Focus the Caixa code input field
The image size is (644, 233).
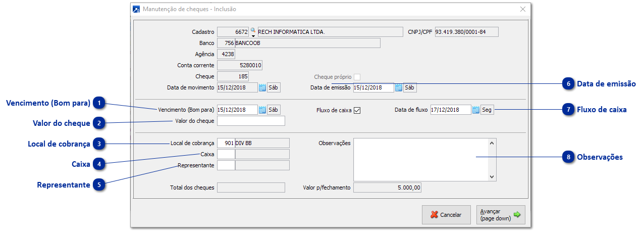coord(226,154)
